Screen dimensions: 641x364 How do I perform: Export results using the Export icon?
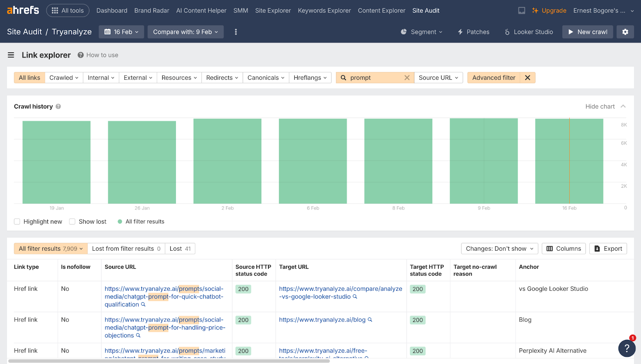pos(608,248)
